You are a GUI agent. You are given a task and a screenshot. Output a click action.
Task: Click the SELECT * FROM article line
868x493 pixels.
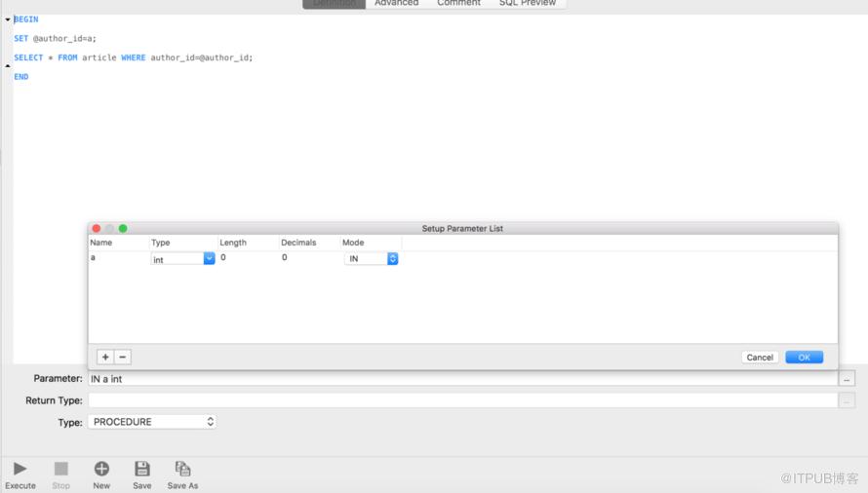[x=134, y=57]
